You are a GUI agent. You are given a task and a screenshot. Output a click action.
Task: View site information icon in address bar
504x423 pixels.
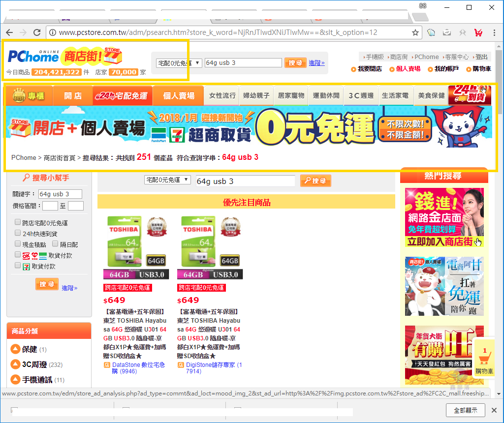tap(52, 32)
